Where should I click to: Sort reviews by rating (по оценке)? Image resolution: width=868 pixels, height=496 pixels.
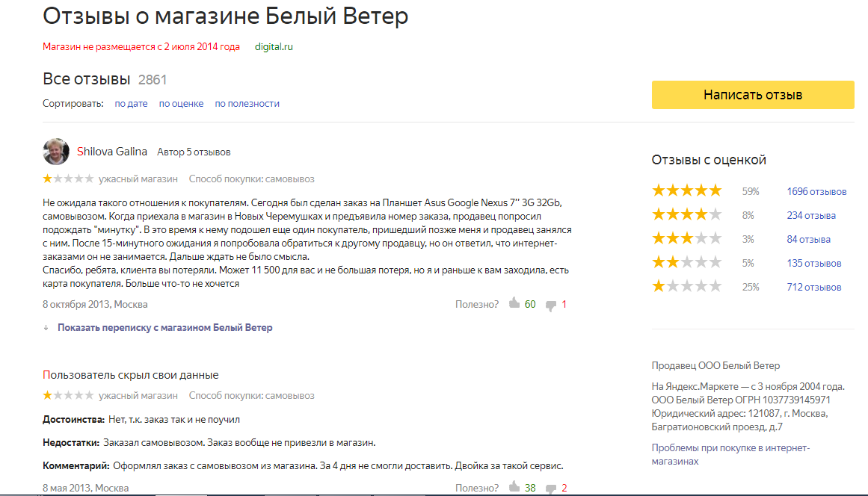pos(181,104)
